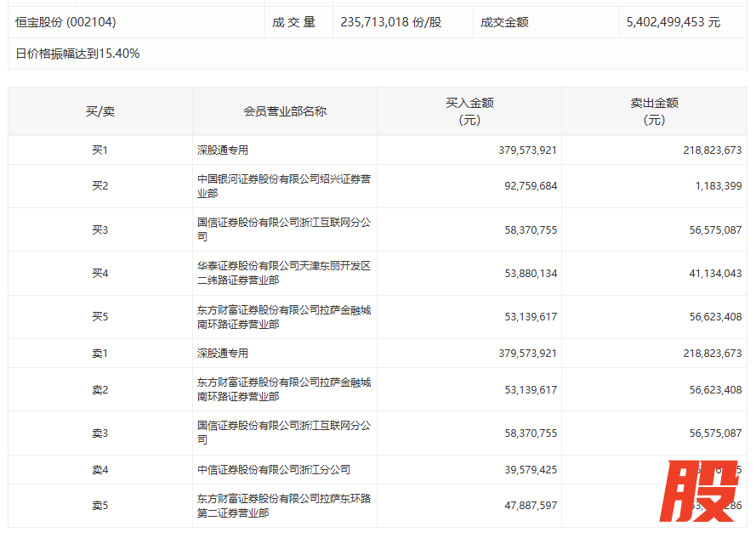Screen dimensions: 756x538
Task: Select the 卖5 row label
Action: pyautogui.click(x=100, y=506)
